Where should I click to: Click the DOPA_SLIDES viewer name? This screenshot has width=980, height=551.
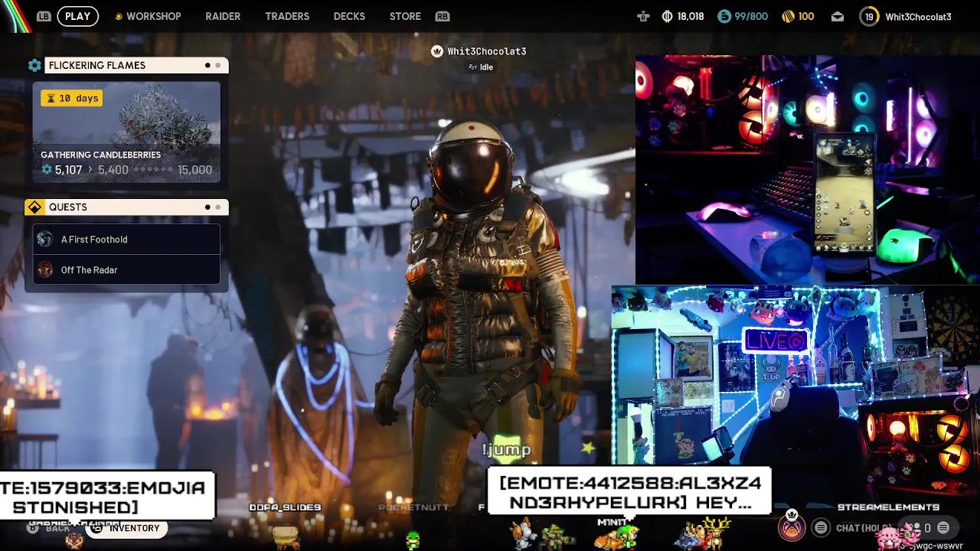click(285, 507)
